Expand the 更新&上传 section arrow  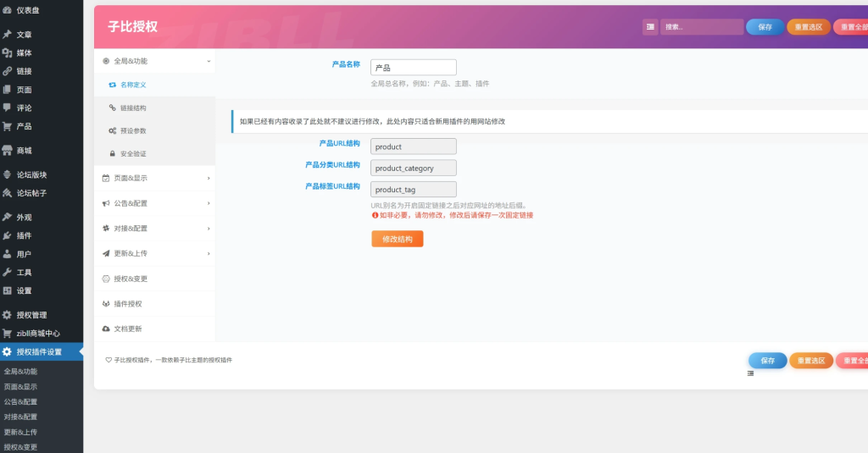pyautogui.click(x=209, y=253)
